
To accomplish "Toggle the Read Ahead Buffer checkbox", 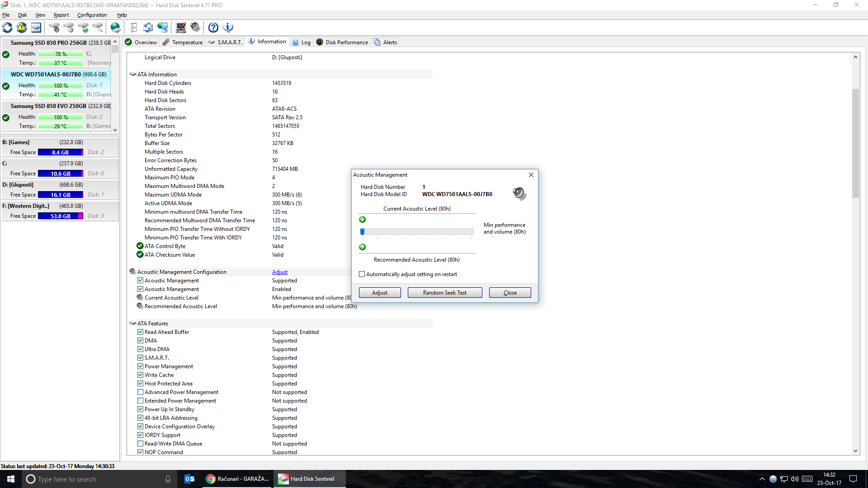I will coord(141,332).
